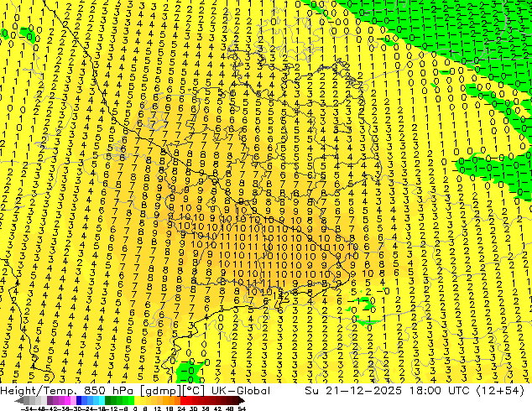The width and height of the screenshot is (532, 411).
Task: Click the dark blue legend segment
Action: tap(79, 401)
